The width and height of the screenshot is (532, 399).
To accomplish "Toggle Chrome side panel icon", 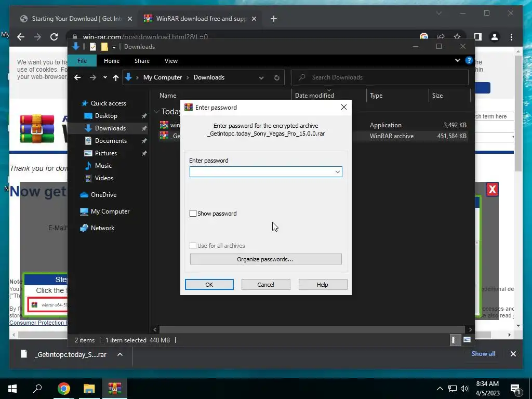I will pyautogui.click(x=478, y=37).
